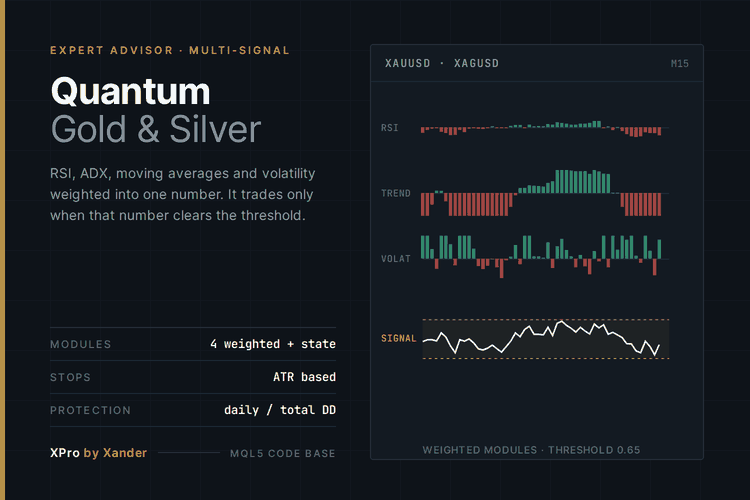This screenshot has width=750, height=500.
Task: Click the TREND histogram bars
Action: click(x=541, y=193)
